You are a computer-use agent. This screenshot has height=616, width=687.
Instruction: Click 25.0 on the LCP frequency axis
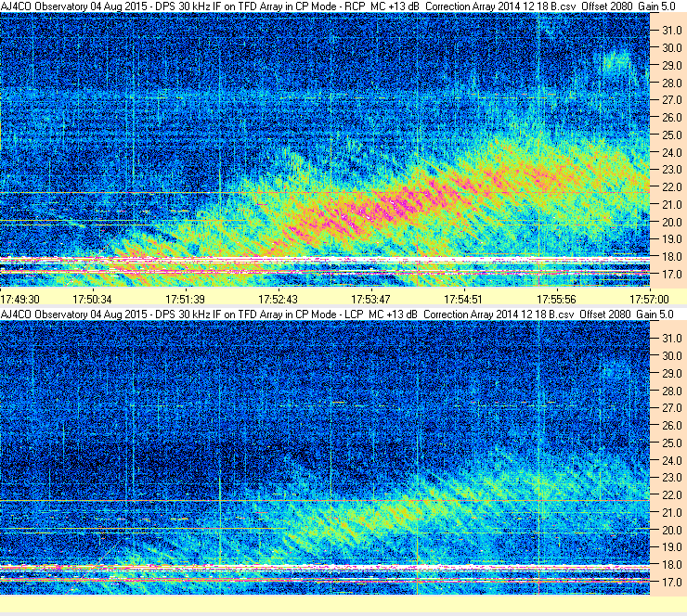click(x=671, y=443)
